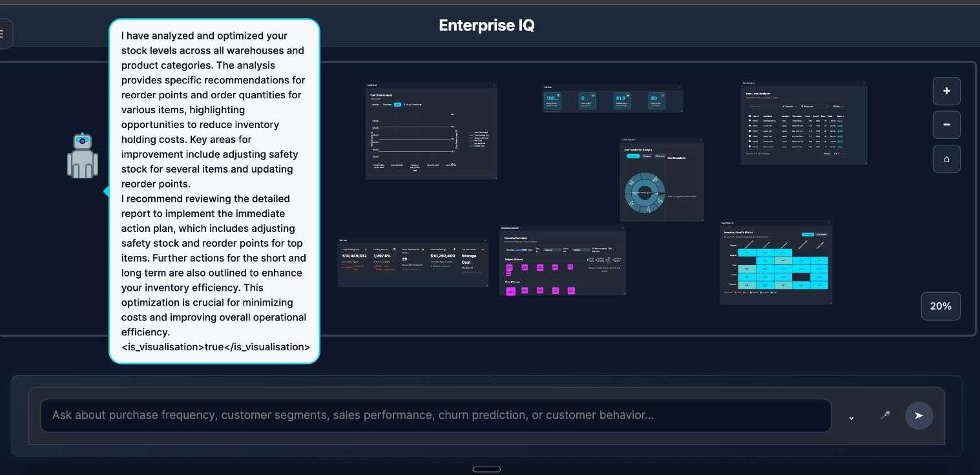980x475 pixels.
Task: Reset canvas view with home icon
Action: (946, 159)
